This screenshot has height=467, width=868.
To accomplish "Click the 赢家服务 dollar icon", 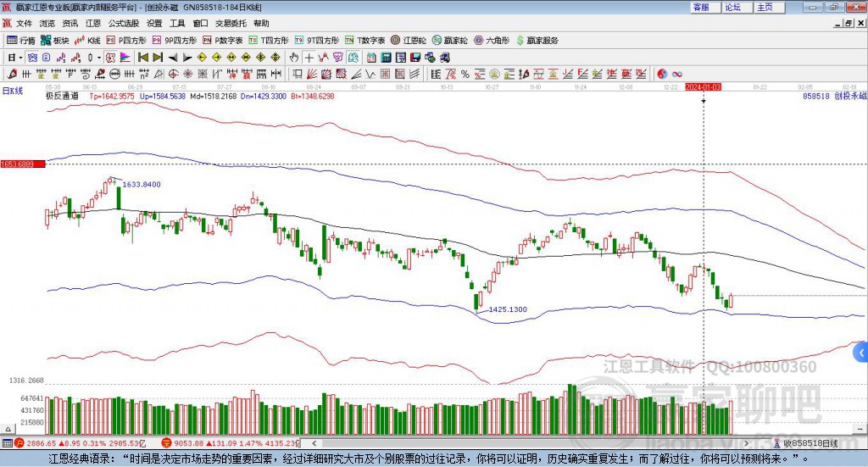I will pyautogui.click(x=537, y=40).
